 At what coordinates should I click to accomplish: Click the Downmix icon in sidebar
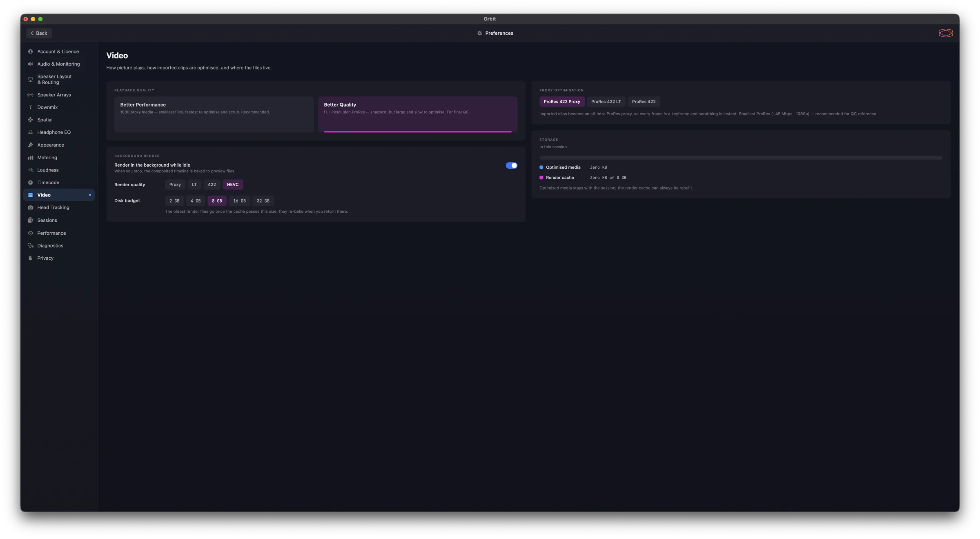tap(30, 107)
